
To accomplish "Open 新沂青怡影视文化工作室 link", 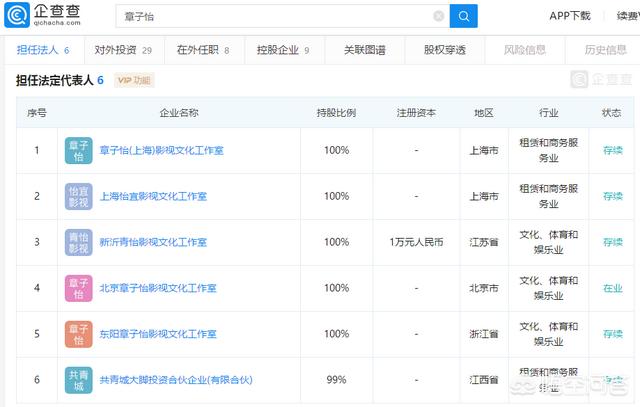I will [x=153, y=242].
